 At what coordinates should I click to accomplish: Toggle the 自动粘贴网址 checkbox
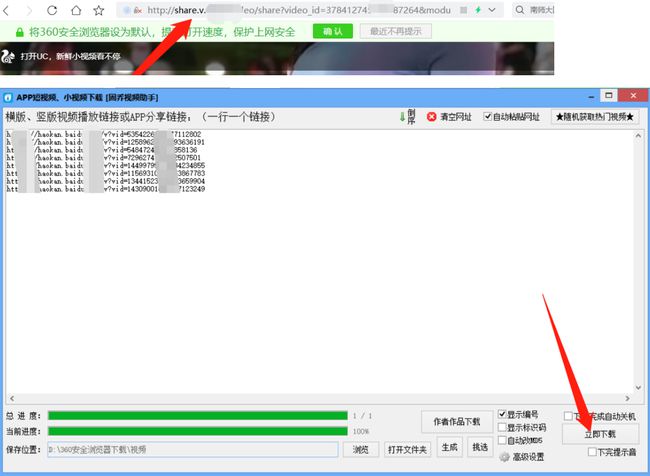tap(488, 117)
